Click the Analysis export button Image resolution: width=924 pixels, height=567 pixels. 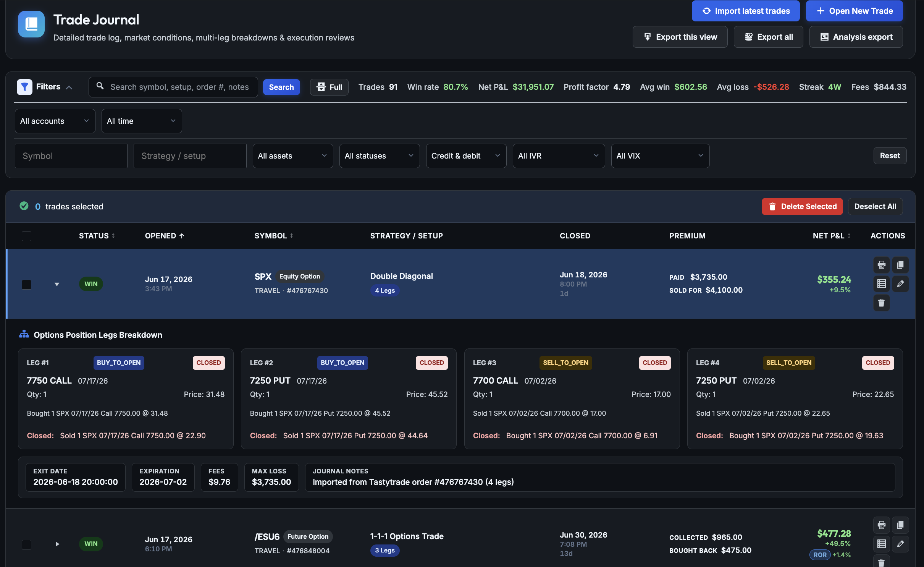(x=856, y=37)
